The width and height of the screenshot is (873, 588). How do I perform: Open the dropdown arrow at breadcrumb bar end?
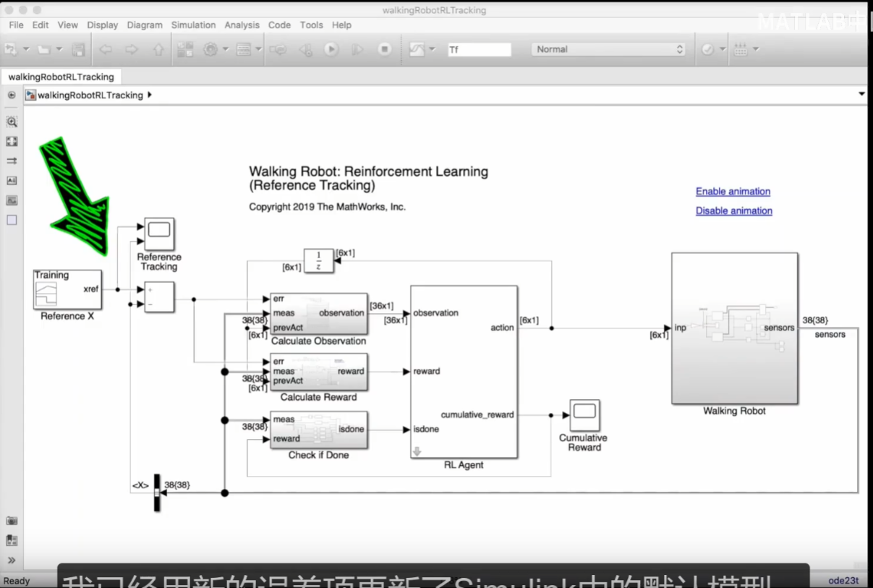(x=861, y=95)
